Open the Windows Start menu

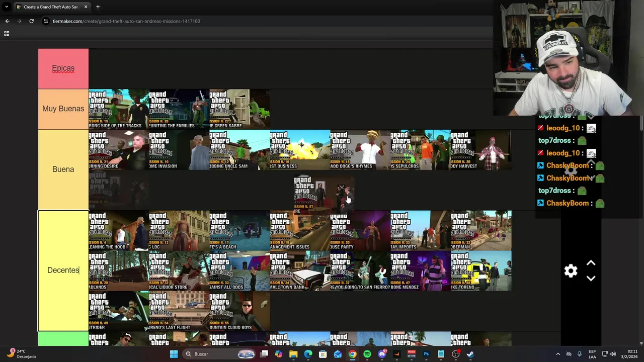tap(174, 354)
